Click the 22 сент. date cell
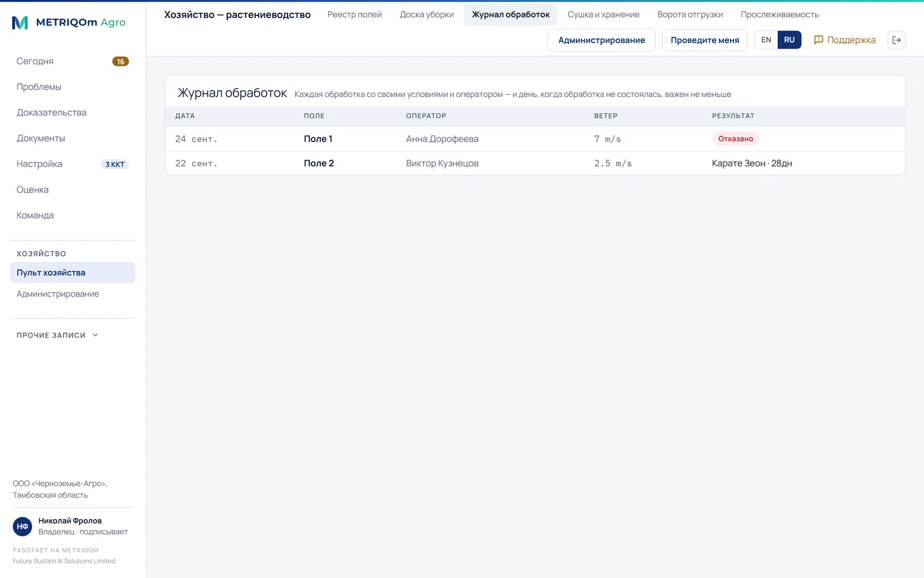The height and width of the screenshot is (578, 924). pos(196,164)
